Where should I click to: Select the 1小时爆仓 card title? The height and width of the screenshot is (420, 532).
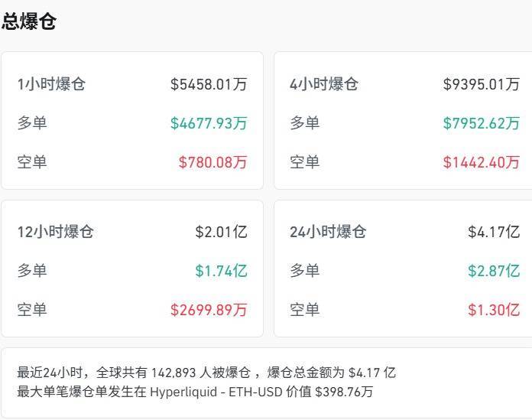52,84
